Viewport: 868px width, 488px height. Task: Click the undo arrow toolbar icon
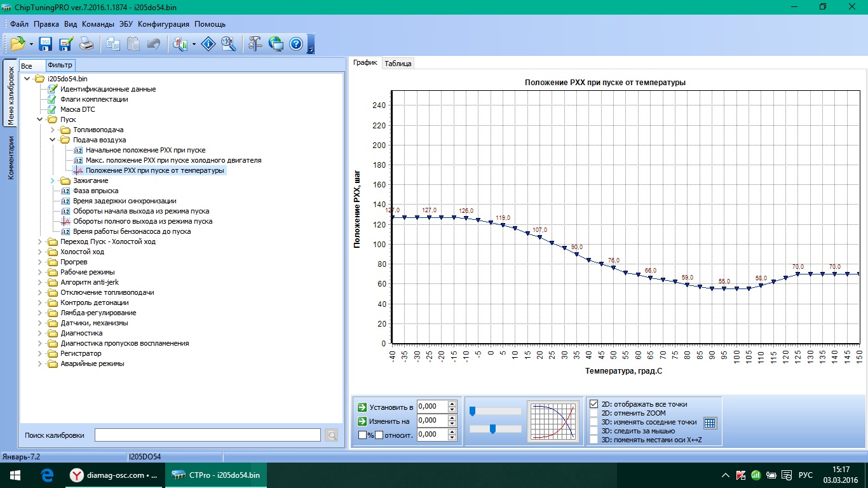[153, 44]
